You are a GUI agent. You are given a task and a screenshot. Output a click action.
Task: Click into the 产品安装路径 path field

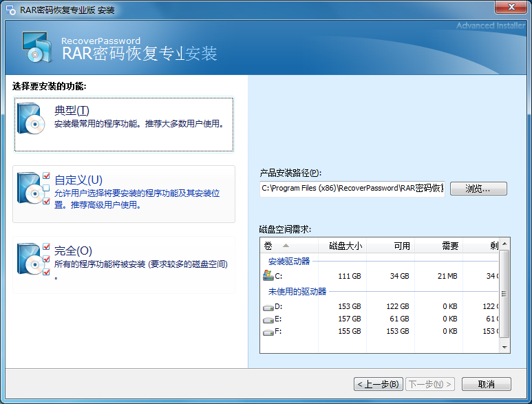[352, 189]
